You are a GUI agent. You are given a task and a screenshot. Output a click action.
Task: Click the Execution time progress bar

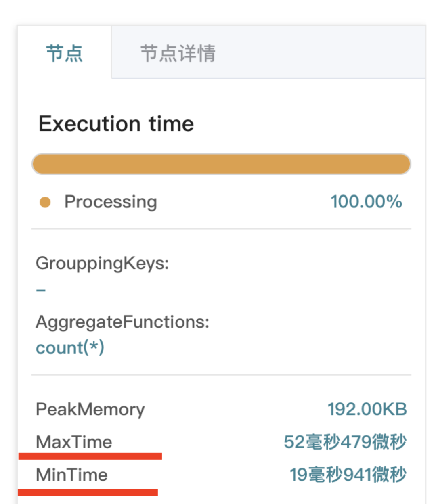[221, 163]
